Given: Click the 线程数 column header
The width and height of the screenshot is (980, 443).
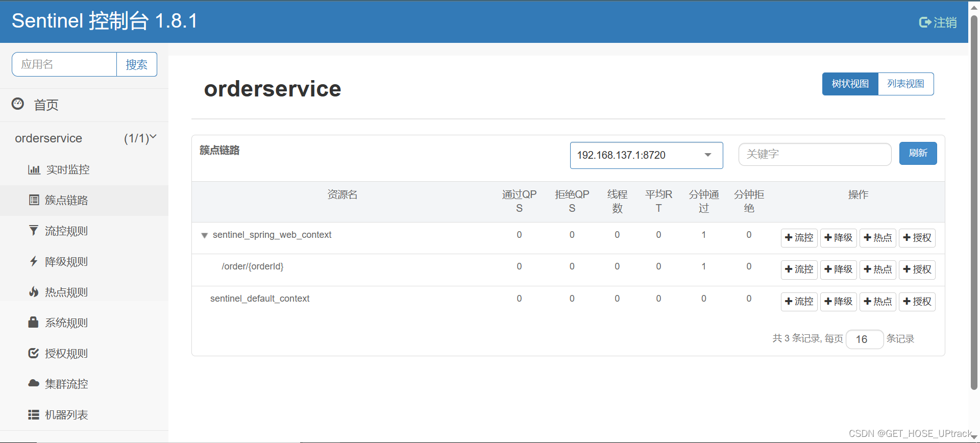Looking at the screenshot, I should [x=617, y=201].
